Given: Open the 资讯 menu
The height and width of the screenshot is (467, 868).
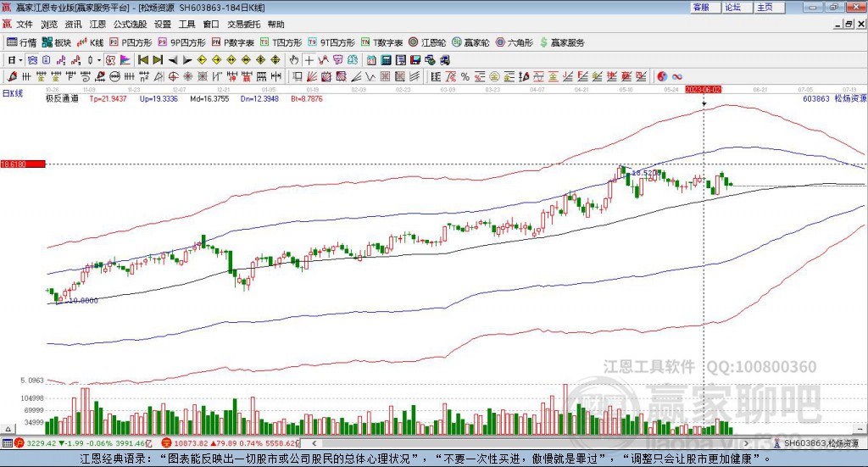Looking at the screenshot, I should [73, 25].
